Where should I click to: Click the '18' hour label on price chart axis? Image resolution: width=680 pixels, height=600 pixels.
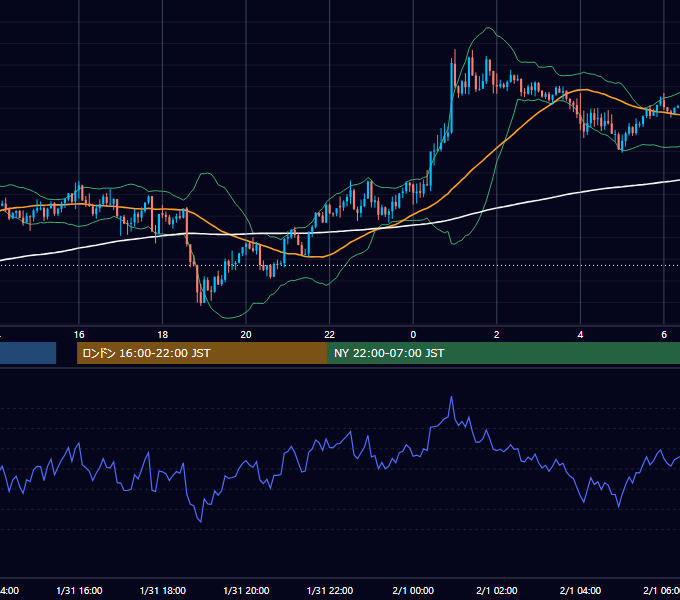tap(162, 335)
